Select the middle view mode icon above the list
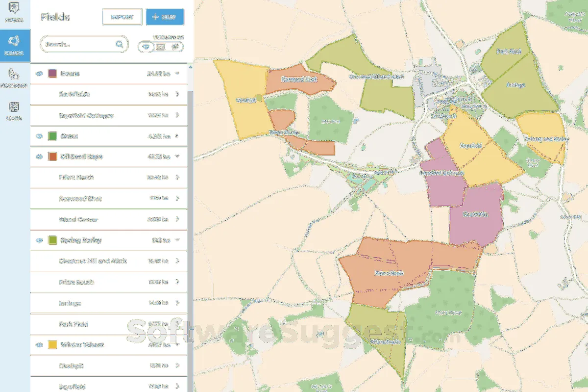588x392 pixels. coord(161,47)
